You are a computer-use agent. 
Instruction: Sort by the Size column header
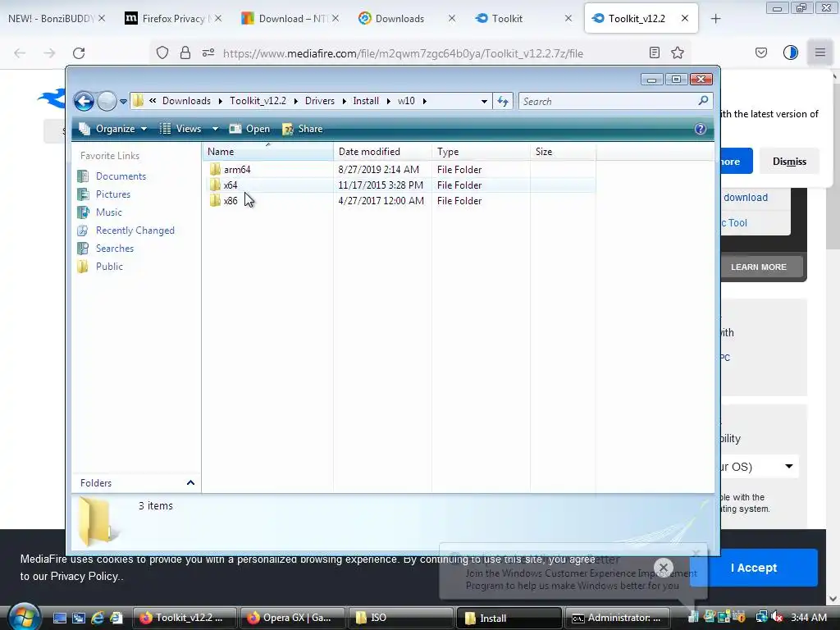[563, 152]
